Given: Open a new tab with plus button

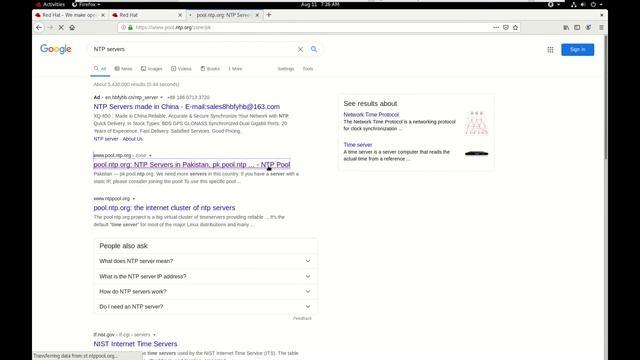Looking at the screenshot, I should pyautogui.click(x=269, y=15).
